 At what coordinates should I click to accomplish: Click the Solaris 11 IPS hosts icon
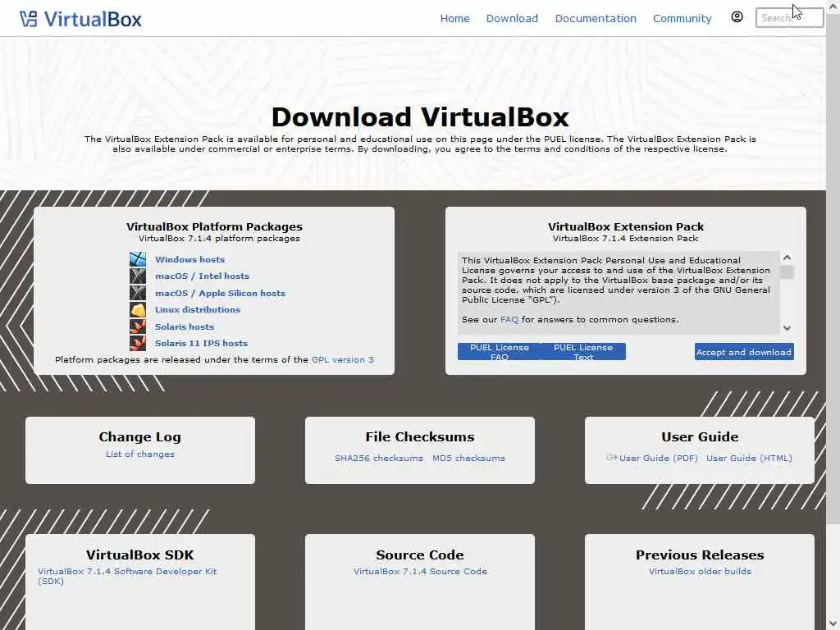pyautogui.click(x=138, y=343)
